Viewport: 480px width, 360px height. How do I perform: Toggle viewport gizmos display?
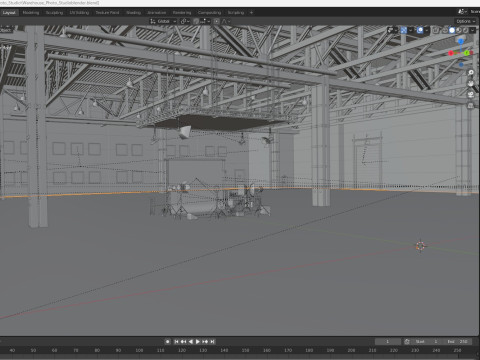(x=404, y=30)
